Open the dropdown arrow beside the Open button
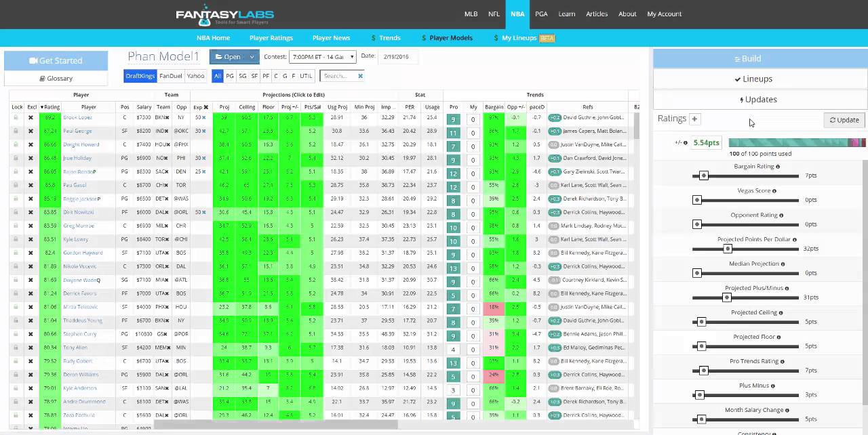The image size is (868, 435). [x=252, y=57]
